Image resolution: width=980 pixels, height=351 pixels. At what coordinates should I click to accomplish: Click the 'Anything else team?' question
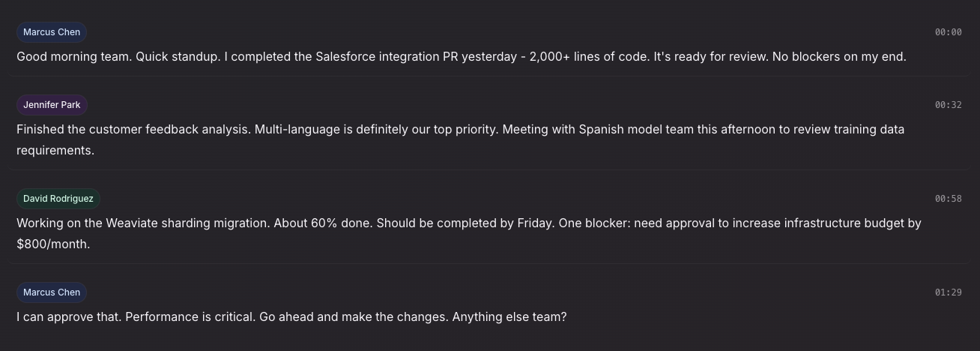509,317
